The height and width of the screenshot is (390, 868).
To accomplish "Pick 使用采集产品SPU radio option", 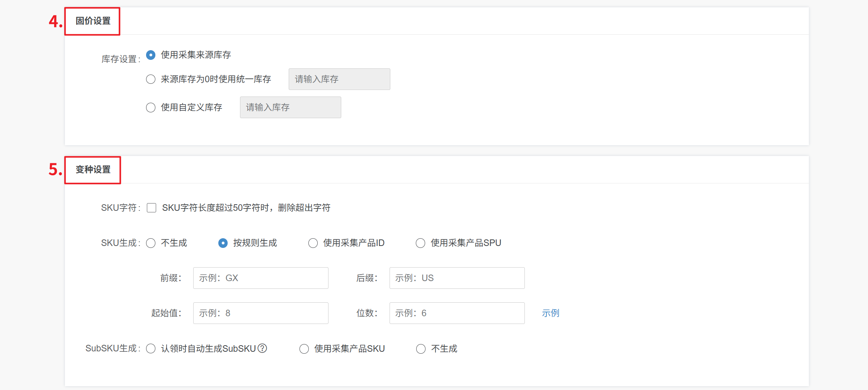I will [420, 243].
